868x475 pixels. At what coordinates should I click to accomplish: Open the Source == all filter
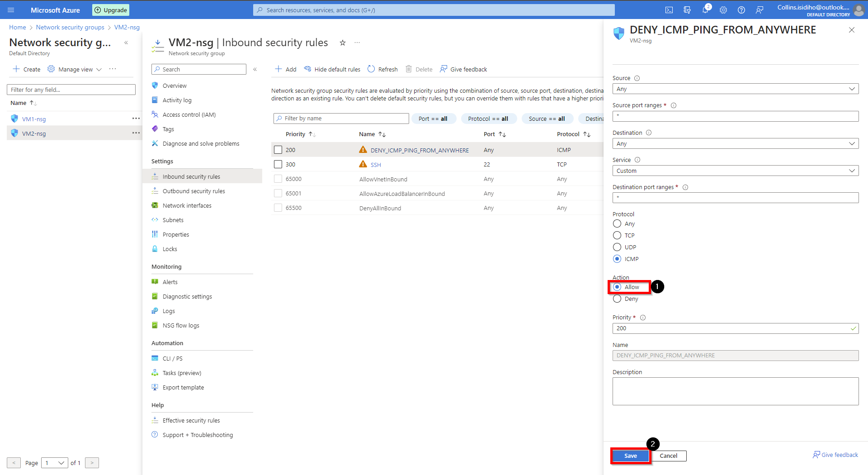[547, 119]
